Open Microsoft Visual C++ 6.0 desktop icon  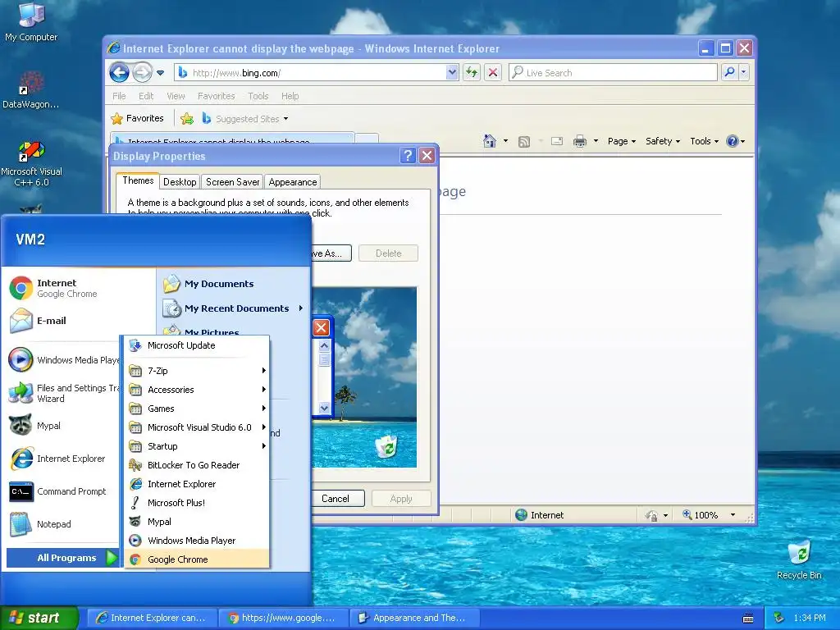tap(31, 163)
